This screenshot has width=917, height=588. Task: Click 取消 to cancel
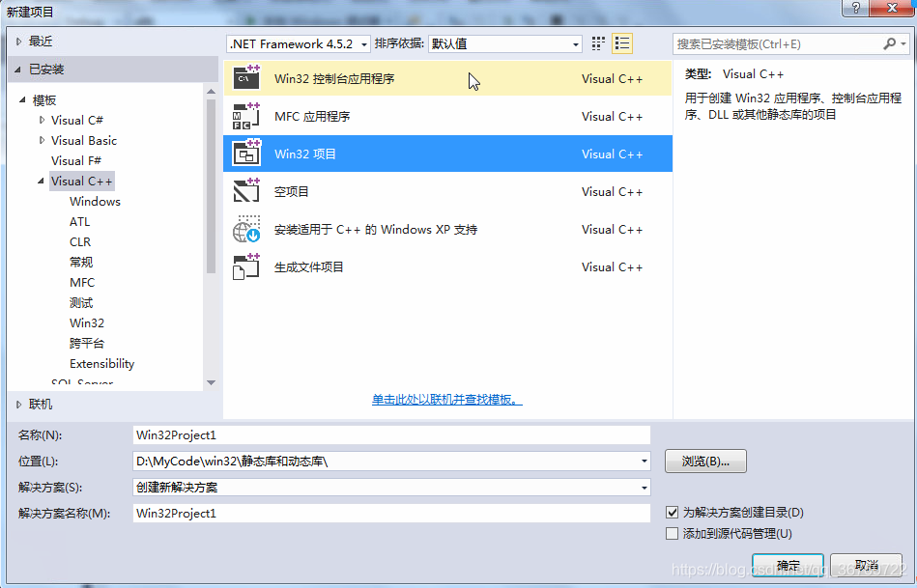pos(866,565)
